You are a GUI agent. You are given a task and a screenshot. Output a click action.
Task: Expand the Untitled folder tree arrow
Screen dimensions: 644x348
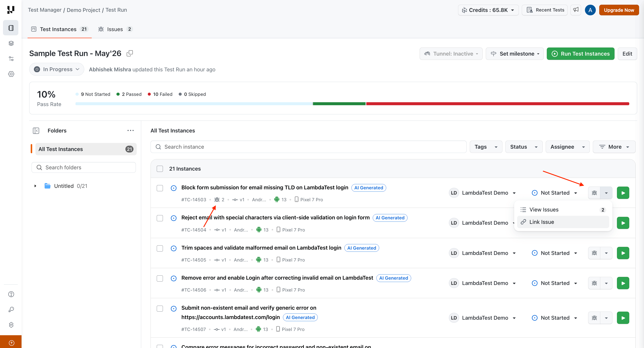(x=35, y=186)
